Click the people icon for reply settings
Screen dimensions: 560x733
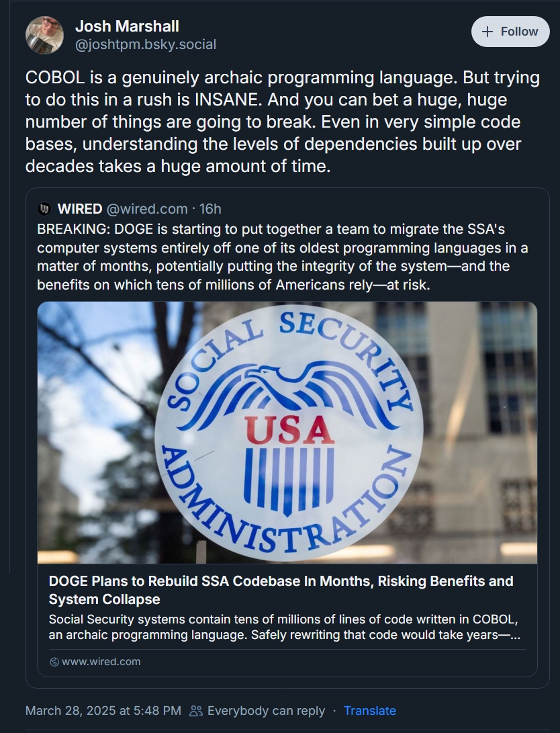tap(196, 711)
